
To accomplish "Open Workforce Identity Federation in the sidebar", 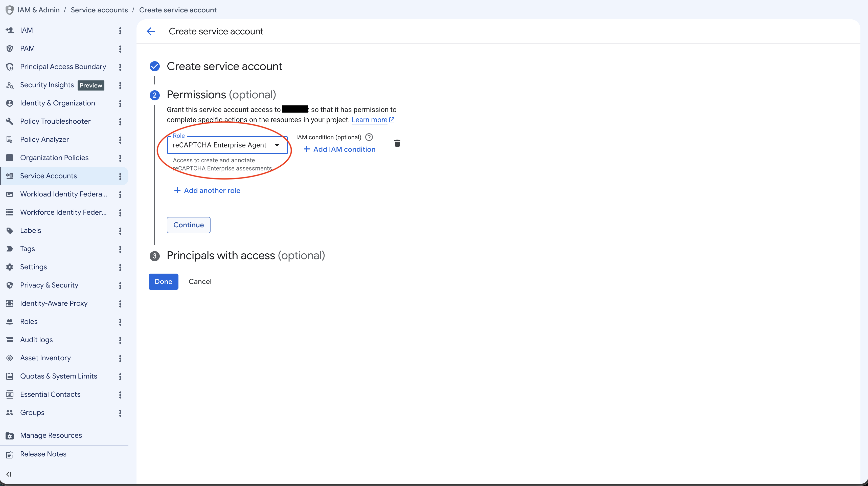I will coord(63,212).
